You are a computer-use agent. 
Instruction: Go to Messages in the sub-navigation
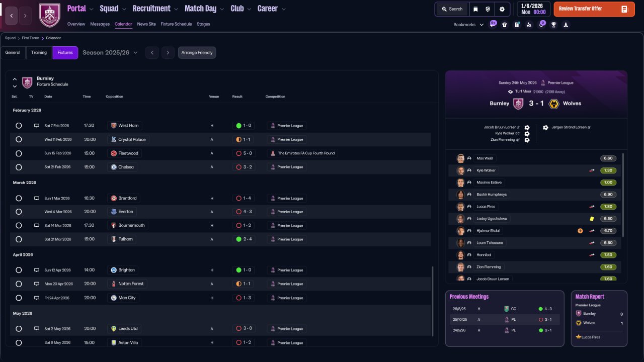(x=100, y=24)
